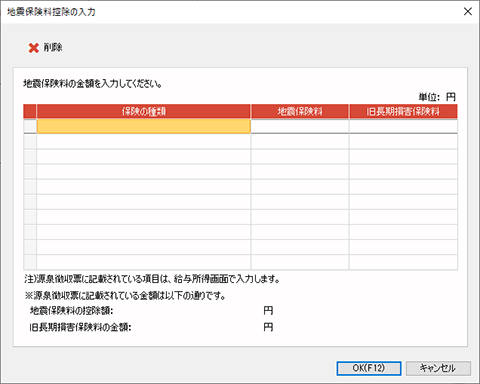Screen dimensions: 480x384
Task: Click last row 地震保険料 cell
Action: click(x=300, y=262)
